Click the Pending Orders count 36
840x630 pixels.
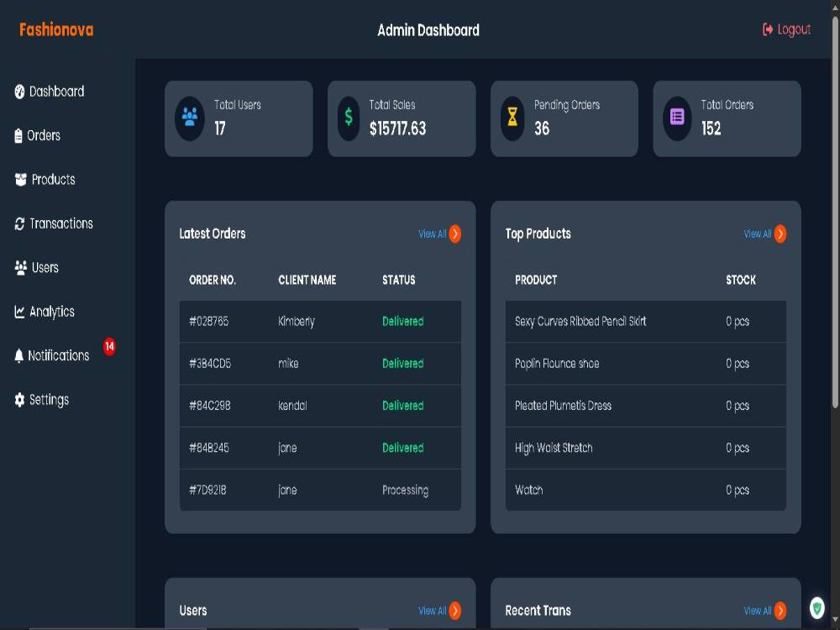click(542, 129)
